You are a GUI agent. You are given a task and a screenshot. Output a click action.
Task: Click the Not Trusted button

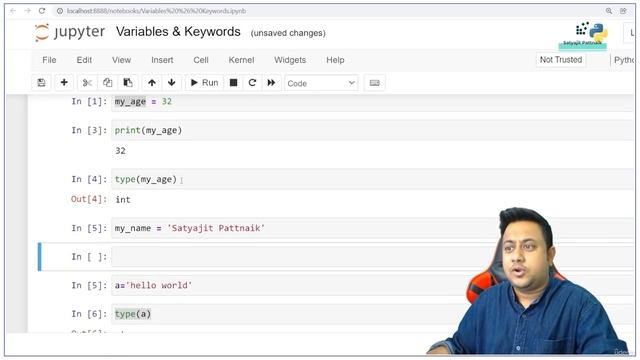(561, 60)
